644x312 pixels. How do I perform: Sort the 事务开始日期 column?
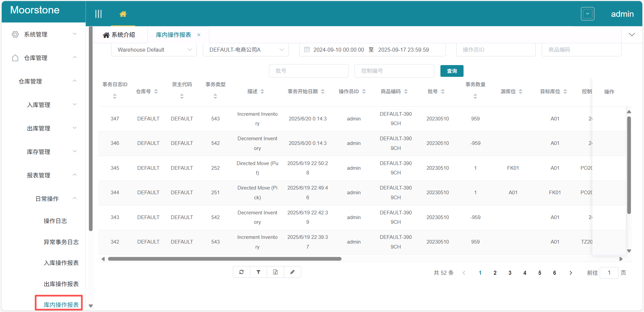tap(323, 91)
